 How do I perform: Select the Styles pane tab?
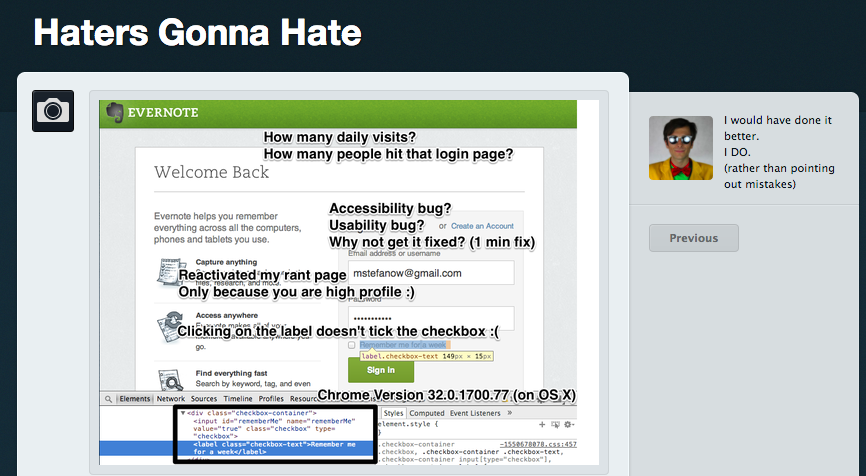coord(393,413)
